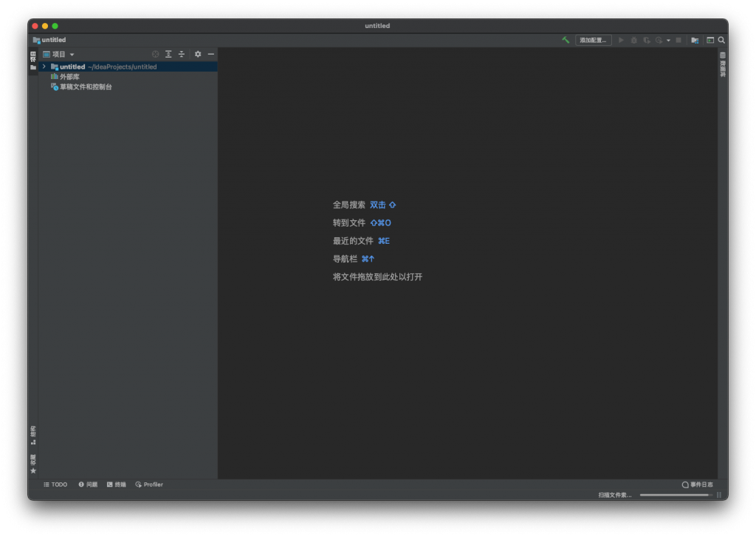Open the 收藏 (Favorites) side tab
This screenshot has width=756, height=537.
tap(32, 464)
